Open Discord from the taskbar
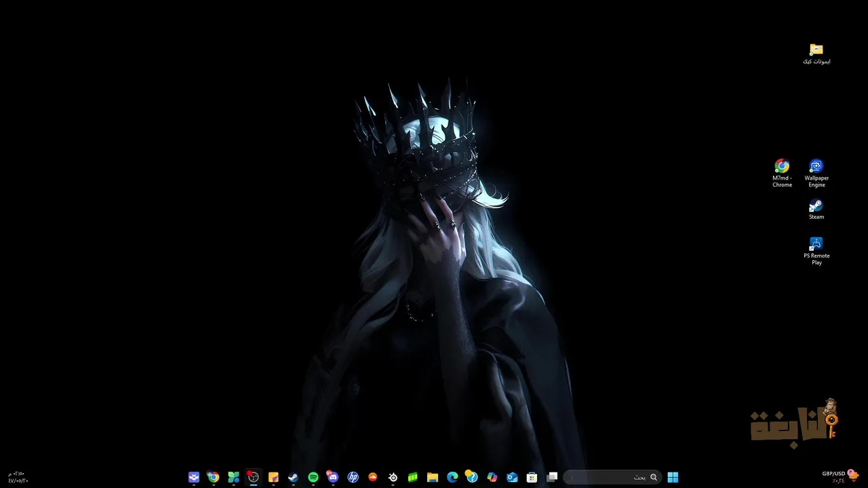The image size is (868, 488). tap(332, 477)
